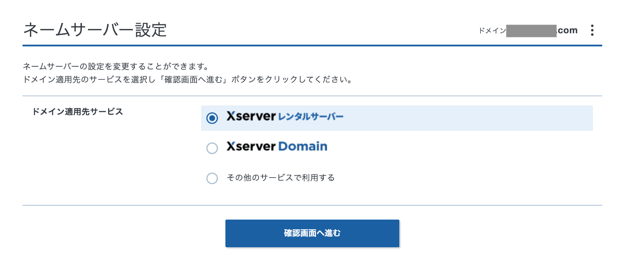Select the Xserver レンタルサーバー radio button

(212, 118)
